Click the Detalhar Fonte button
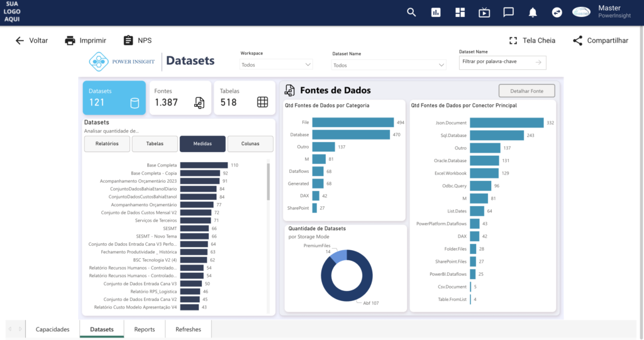Image resolution: width=644 pixels, height=340 pixels. coord(526,91)
